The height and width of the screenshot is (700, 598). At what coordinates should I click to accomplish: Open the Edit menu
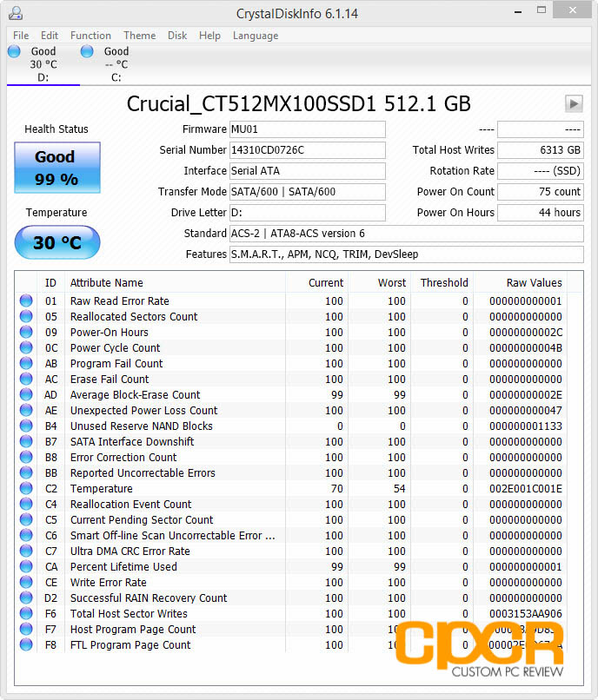(x=50, y=36)
